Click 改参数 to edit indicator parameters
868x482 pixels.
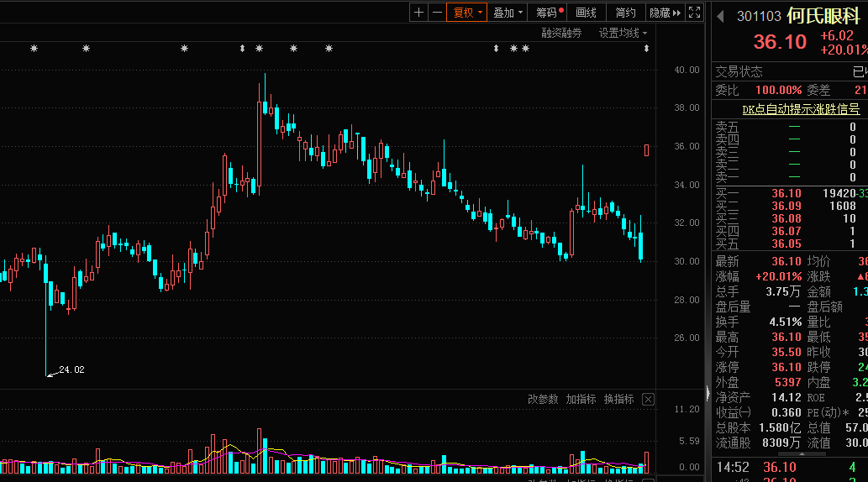(x=543, y=399)
